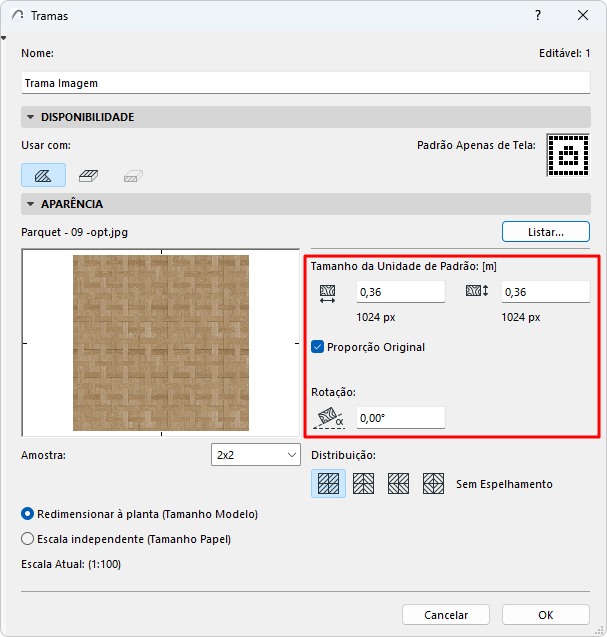This screenshot has width=607, height=637.
Task: Click the pattern width field 0,36
Action: pyautogui.click(x=401, y=292)
